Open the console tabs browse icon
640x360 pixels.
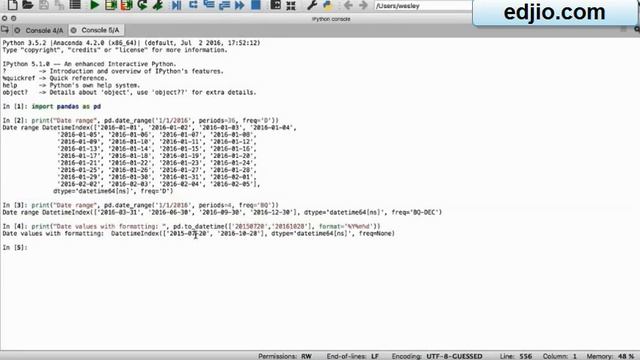5,30
